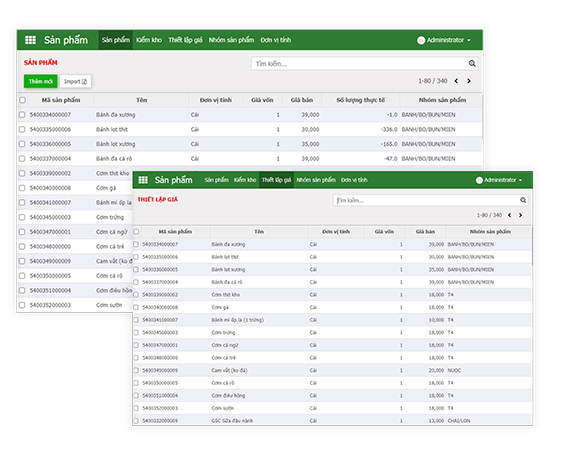Click quantity -336.0 cell in back window
The width and height of the screenshot is (570, 458).
pyautogui.click(x=389, y=129)
